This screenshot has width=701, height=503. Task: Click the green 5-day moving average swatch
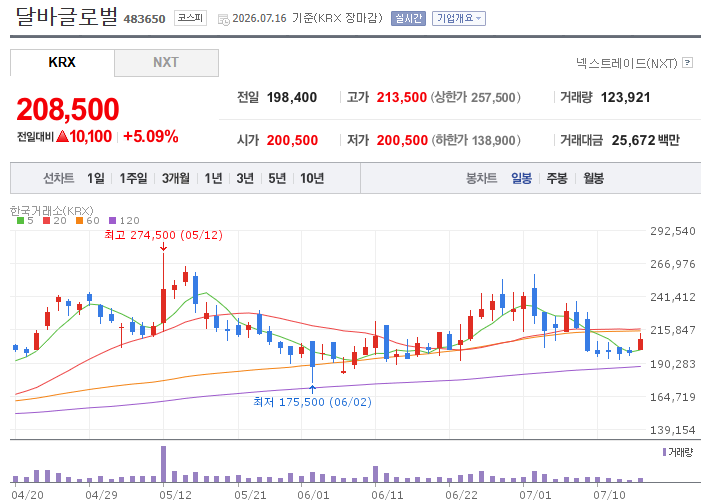pos(21,220)
